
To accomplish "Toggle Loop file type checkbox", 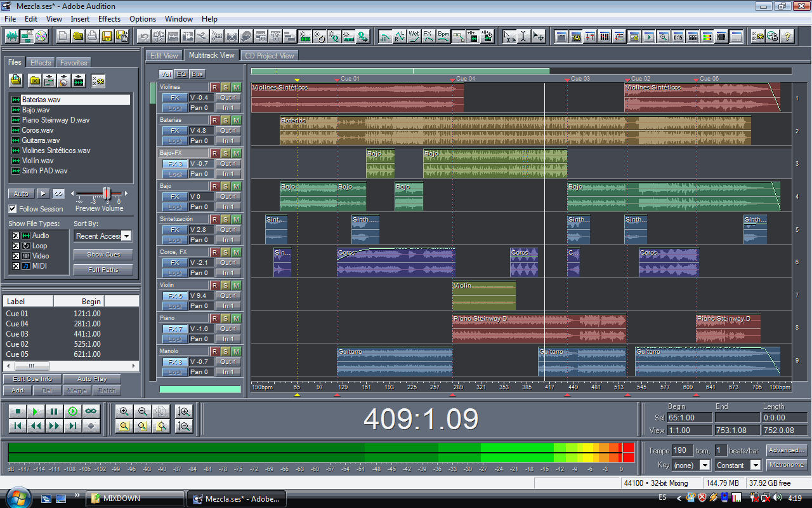I will [16, 246].
